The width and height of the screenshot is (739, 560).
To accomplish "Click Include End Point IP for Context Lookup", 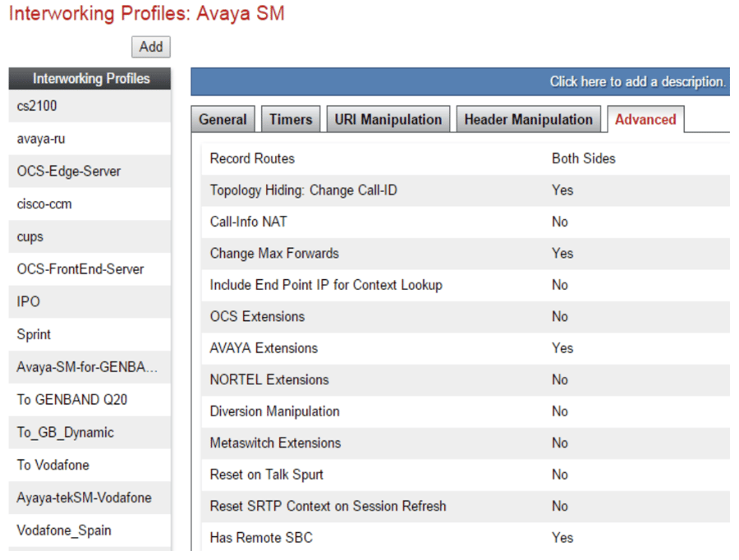I will [326, 285].
